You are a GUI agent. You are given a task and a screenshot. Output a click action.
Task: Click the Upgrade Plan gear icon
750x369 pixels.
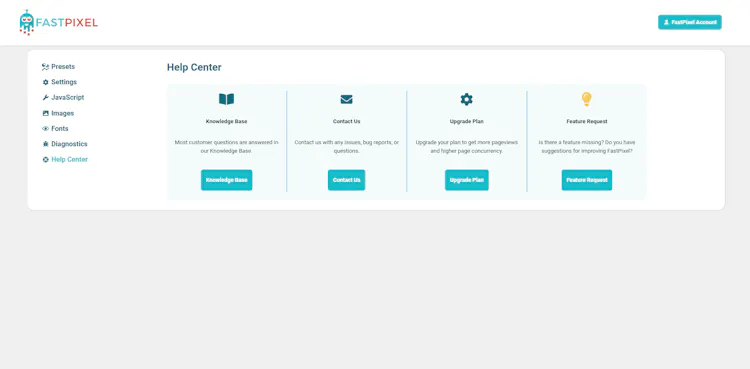coord(466,99)
